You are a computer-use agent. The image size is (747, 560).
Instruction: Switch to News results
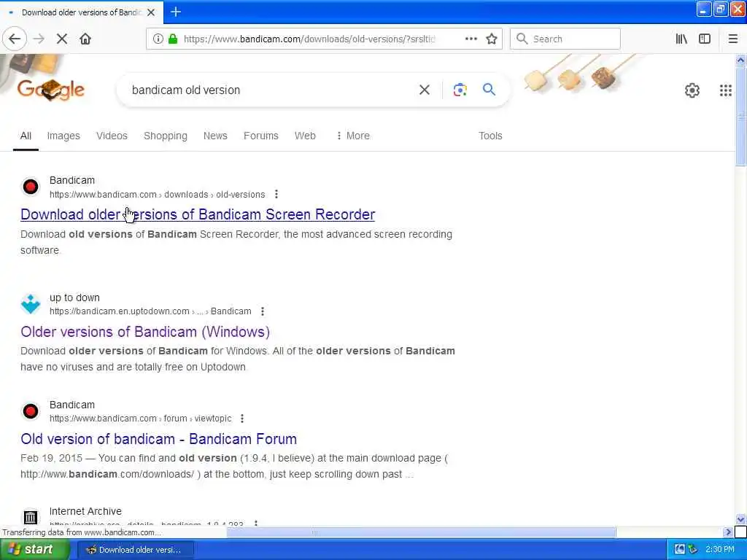point(215,136)
